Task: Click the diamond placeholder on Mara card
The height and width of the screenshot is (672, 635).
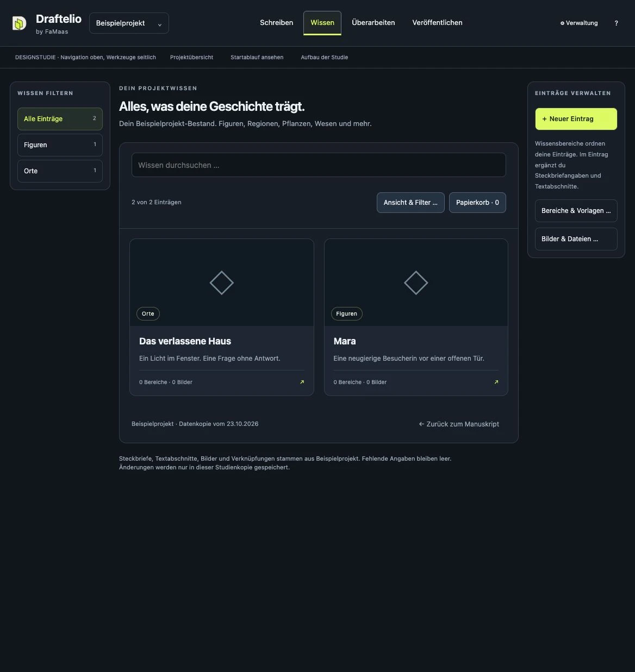Action: (x=416, y=282)
